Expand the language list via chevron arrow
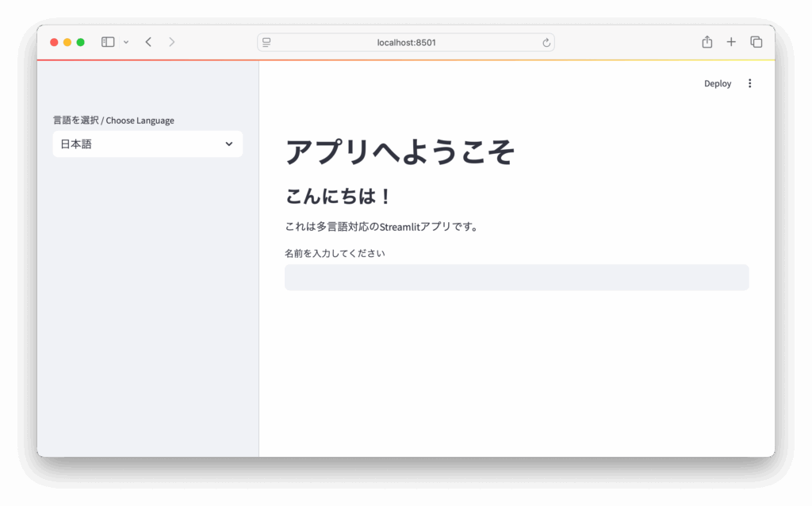This screenshot has width=812, height=506. (229, 144)
